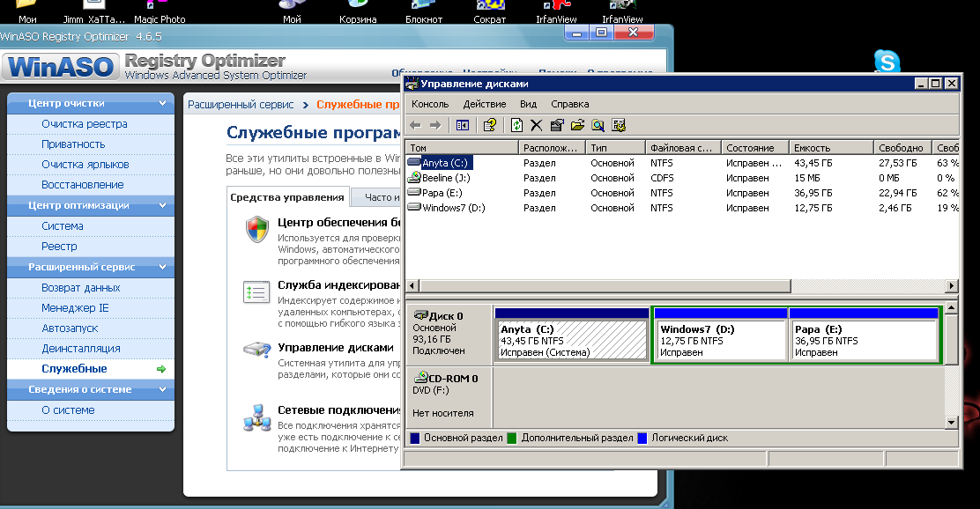
Task: Click the green Refresh icon
Action: pos(516,126)
